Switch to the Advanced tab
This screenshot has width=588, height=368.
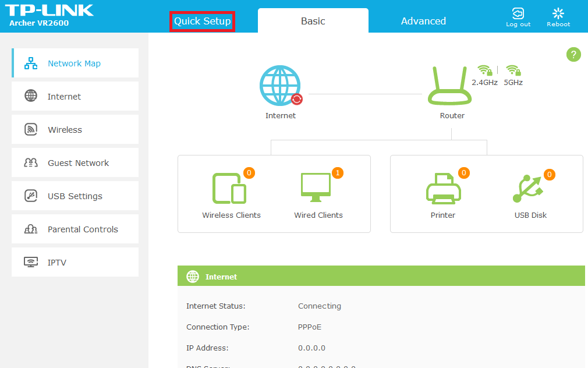pyautogui.click(x=423, y=20)
